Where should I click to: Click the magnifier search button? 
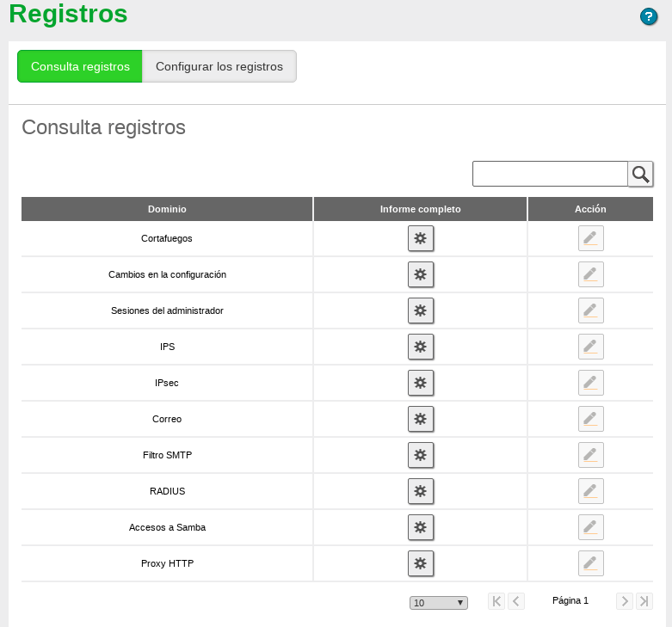click(x=640, y=174)
